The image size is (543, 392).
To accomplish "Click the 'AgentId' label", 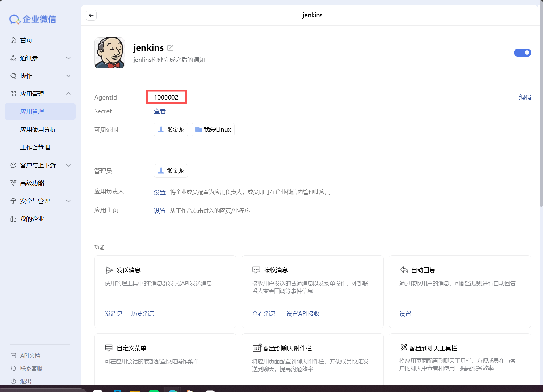I will tap(106, 98).
